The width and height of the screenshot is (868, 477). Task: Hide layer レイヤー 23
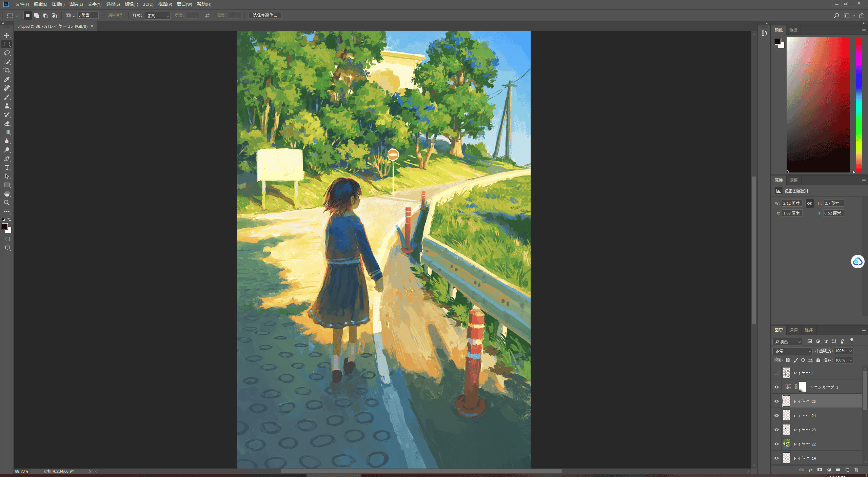tap(776, 430)
